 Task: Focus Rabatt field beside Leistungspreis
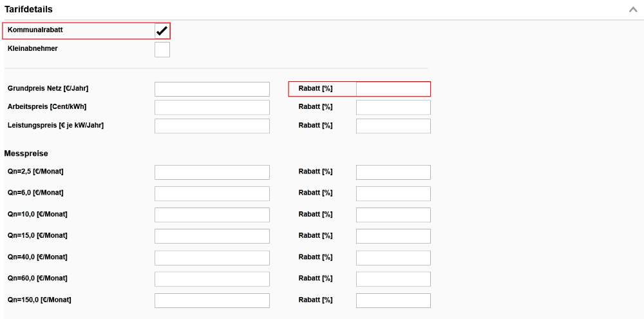click(393, 126)
